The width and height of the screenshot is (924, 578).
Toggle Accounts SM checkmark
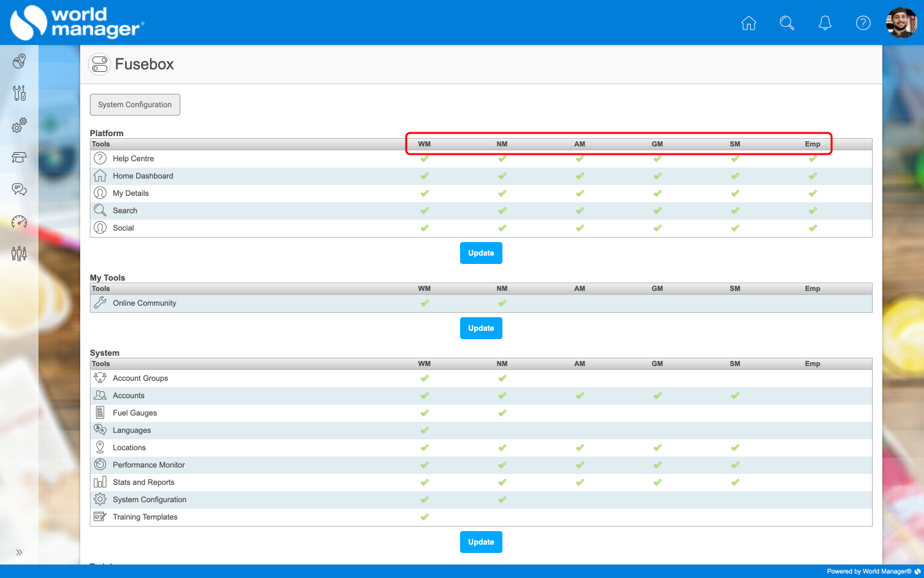[x=735, y=396]
